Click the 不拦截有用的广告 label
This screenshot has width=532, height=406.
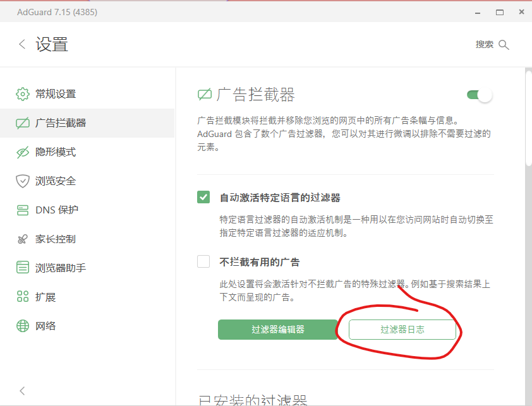pos(260,262)
